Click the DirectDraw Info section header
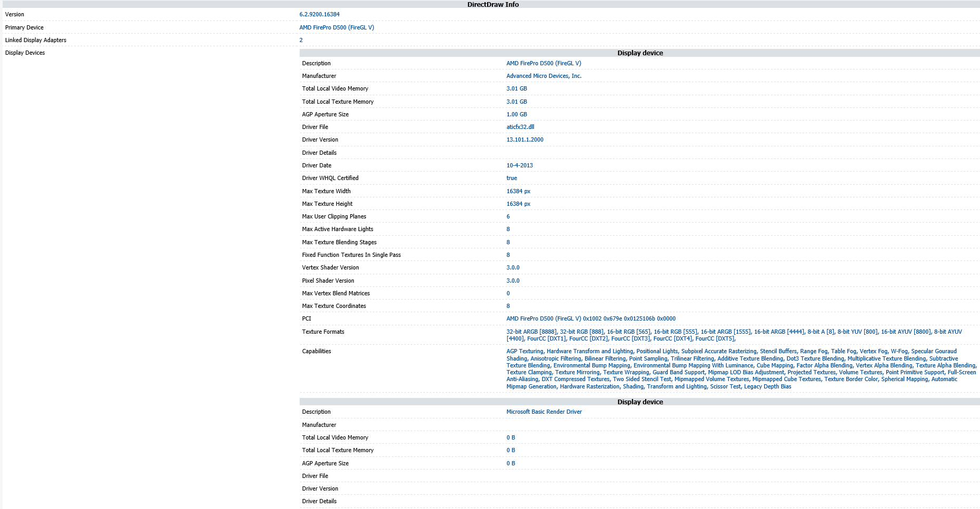This screenshot has width=980, height=509. [493, 4]
